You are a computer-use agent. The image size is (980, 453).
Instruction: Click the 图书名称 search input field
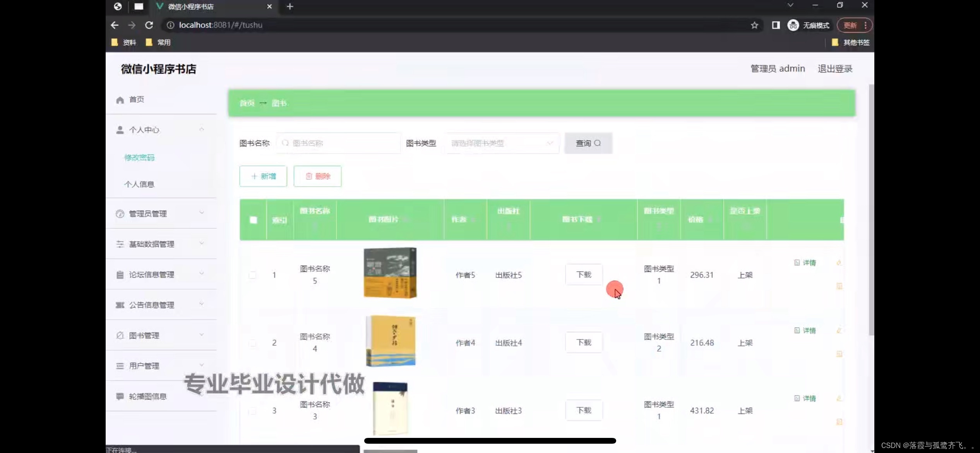click(x=338, y=143)
